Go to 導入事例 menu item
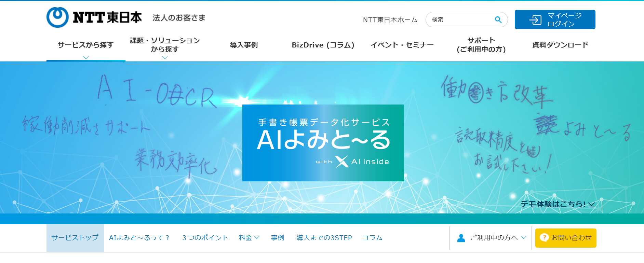This screenshot has height=263, width=644. pos(244,45)
